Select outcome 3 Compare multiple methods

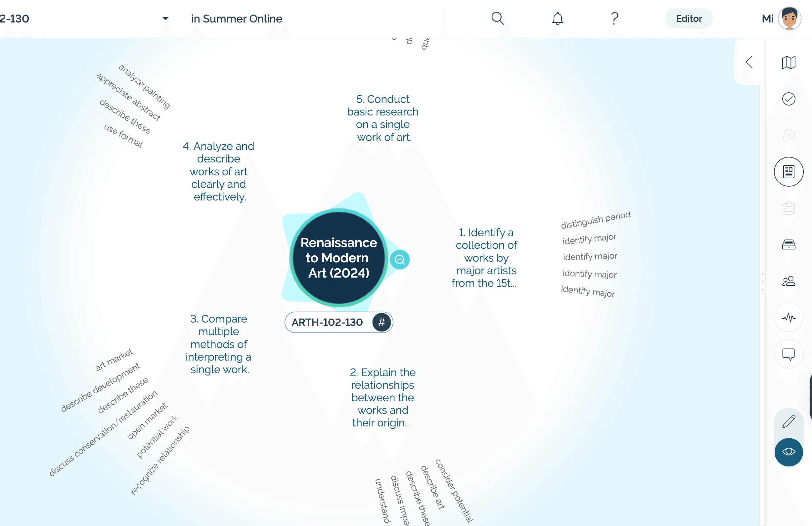pyautogui.click(x=218, y=344)
